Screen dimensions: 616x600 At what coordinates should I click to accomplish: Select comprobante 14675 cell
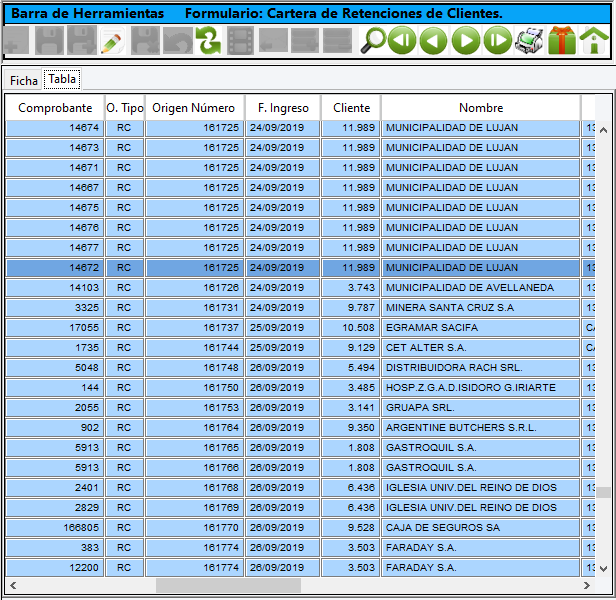click(x=55, y=207)
